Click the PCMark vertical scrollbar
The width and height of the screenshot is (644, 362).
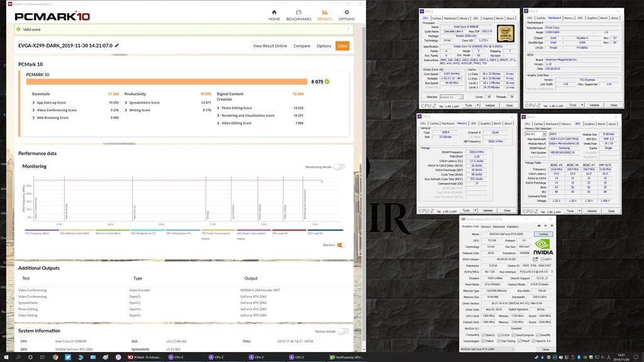click(364, 185)
